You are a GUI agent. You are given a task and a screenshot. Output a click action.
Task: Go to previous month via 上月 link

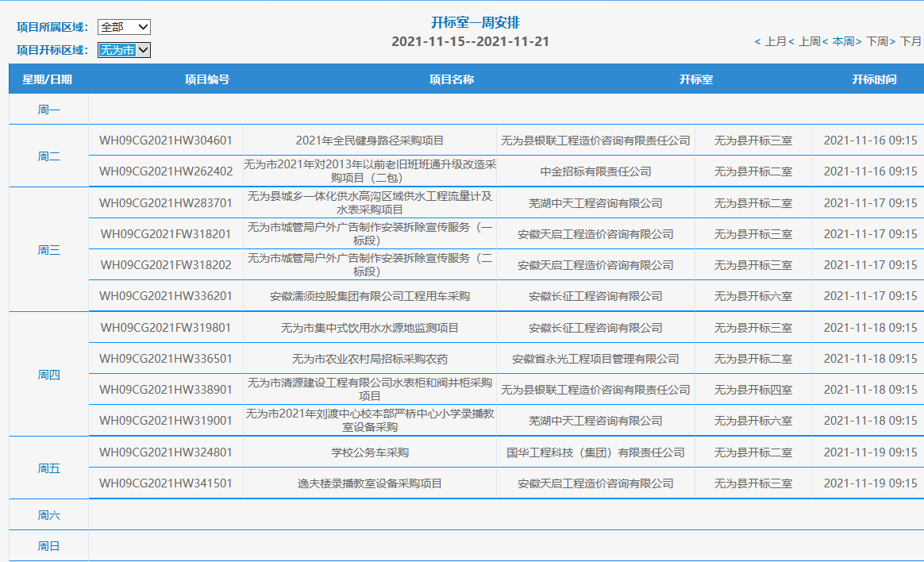coord(774,41)
